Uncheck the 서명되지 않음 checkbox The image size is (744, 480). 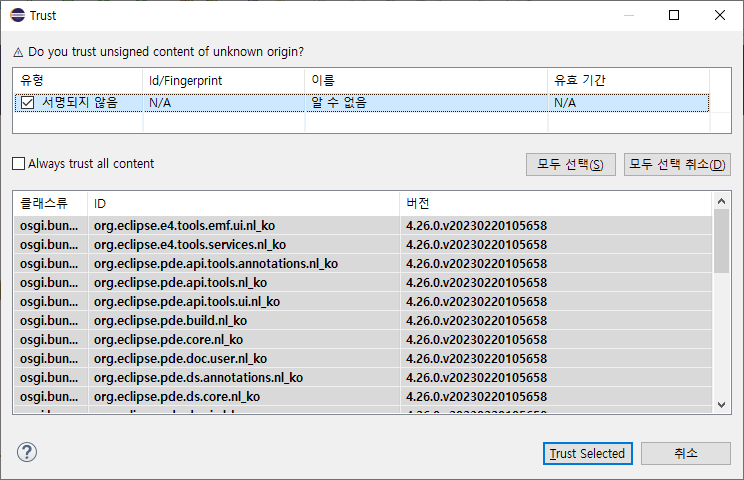click(x=28, y=102)
